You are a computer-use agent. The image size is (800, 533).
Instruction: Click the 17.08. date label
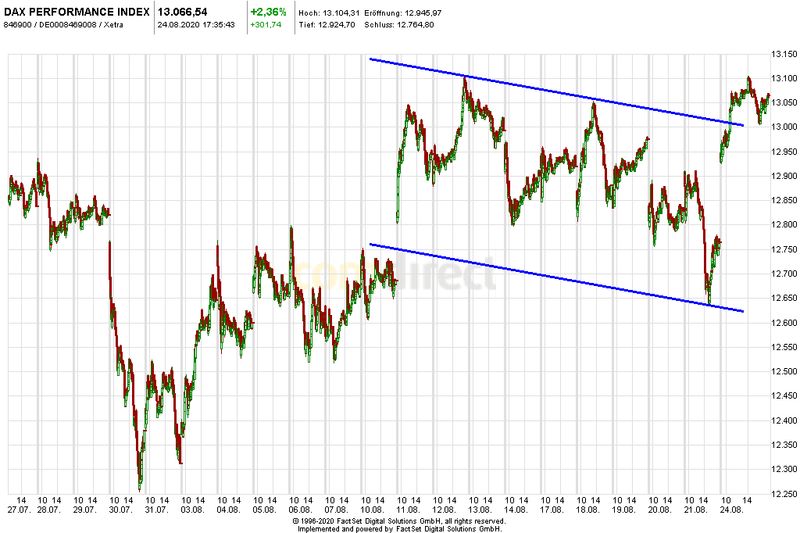[x=552, y=510]
